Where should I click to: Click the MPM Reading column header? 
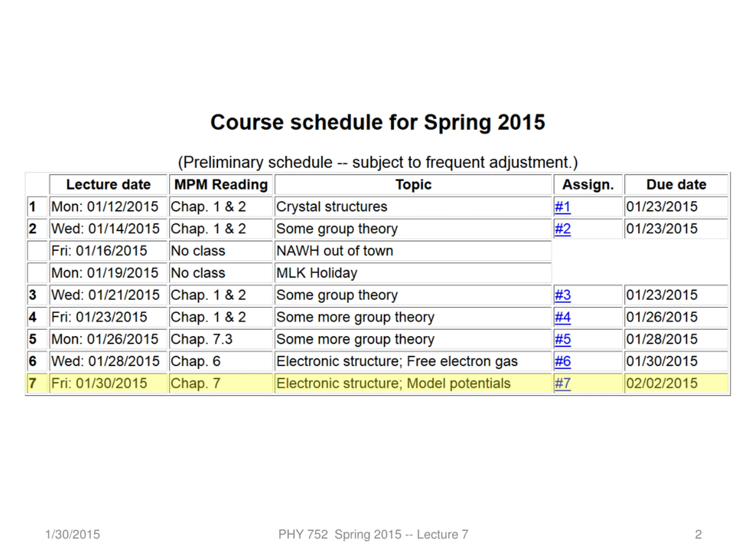(x=221, y=185)
